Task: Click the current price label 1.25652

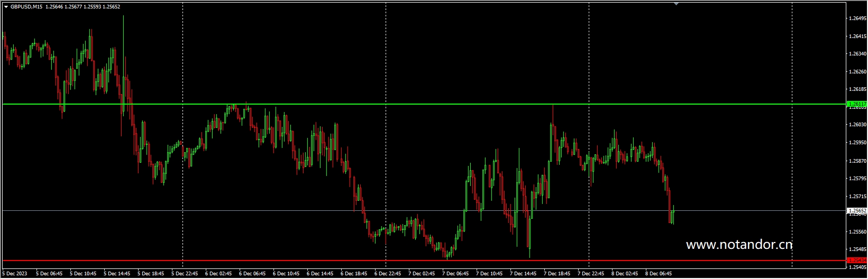Action: [857, 210]
